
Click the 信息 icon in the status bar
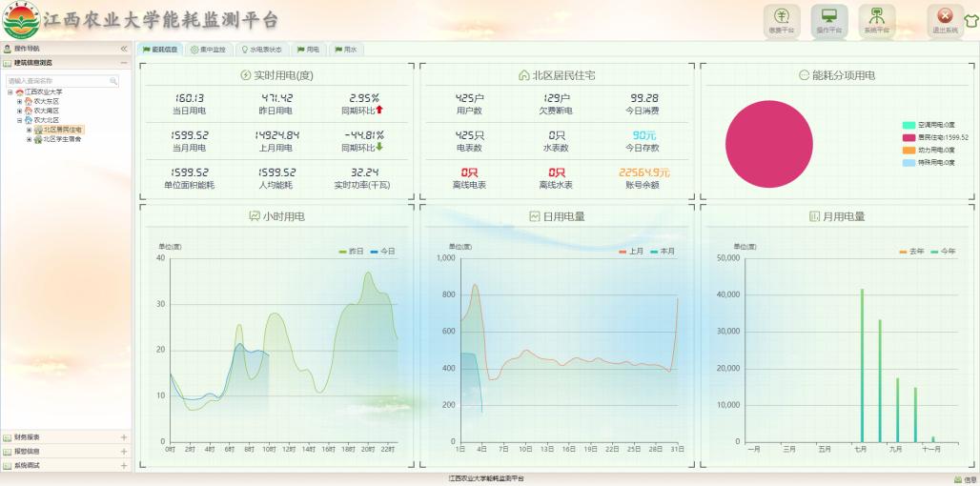(x=964, y=479)
